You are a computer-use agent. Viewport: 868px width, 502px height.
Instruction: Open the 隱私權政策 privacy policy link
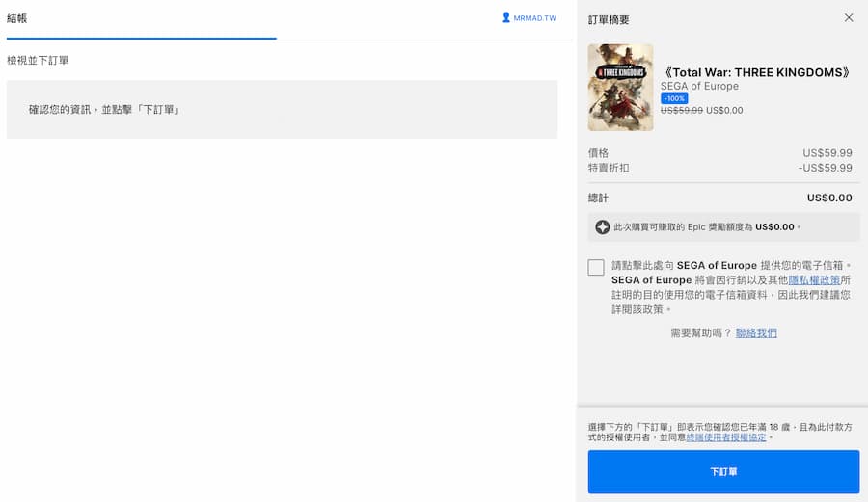[x=814, y=279]
